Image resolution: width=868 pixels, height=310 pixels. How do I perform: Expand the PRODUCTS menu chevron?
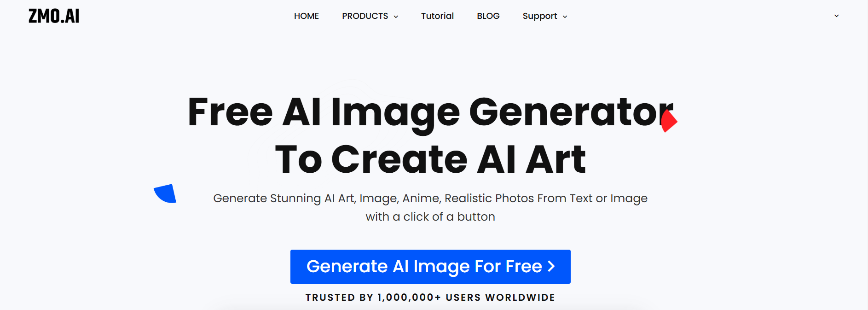tap(396, 17)
